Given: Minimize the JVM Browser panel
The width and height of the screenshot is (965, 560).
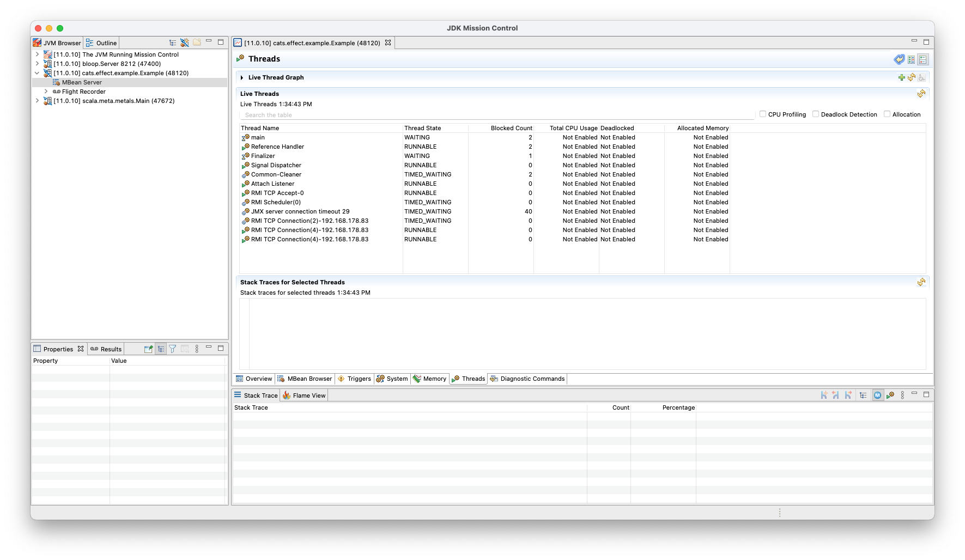Looking at the screenshot, I should (x=209, y=41).
